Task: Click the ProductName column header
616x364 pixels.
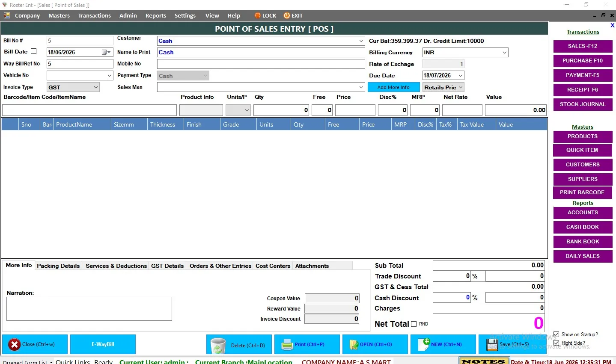Action: 82,124
